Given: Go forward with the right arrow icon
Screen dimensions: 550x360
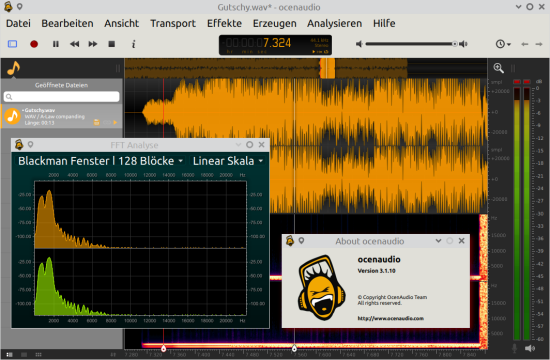Looking at the screenshot, I should click(539, 44).
